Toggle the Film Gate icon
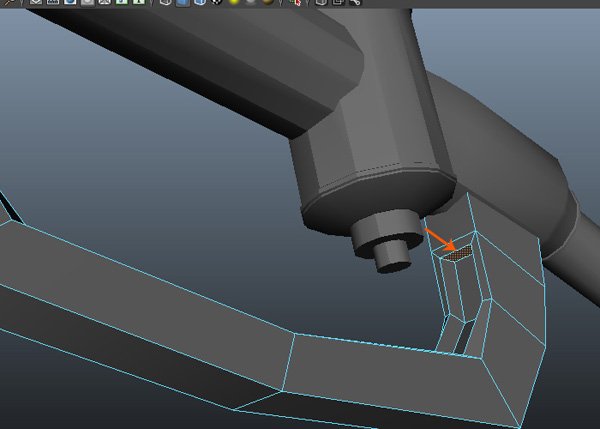The width and height of the screenshot is (600, 429). 53,2
